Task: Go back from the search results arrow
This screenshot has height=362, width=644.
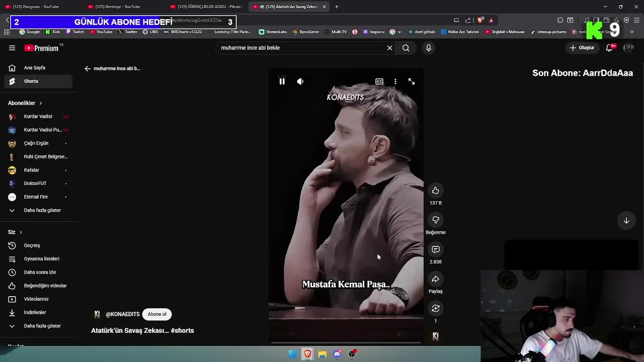Action: pyautogui.click(x=88, y=68)
